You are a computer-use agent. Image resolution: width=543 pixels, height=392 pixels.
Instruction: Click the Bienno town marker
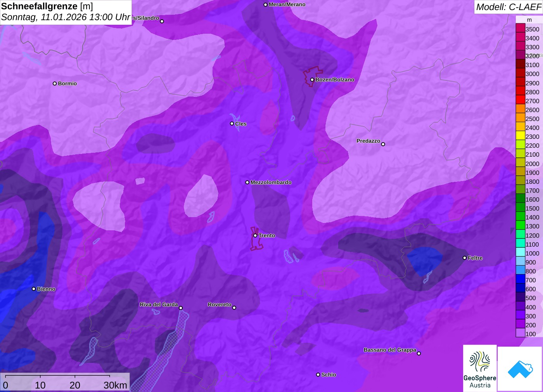[x=34, y=289]
